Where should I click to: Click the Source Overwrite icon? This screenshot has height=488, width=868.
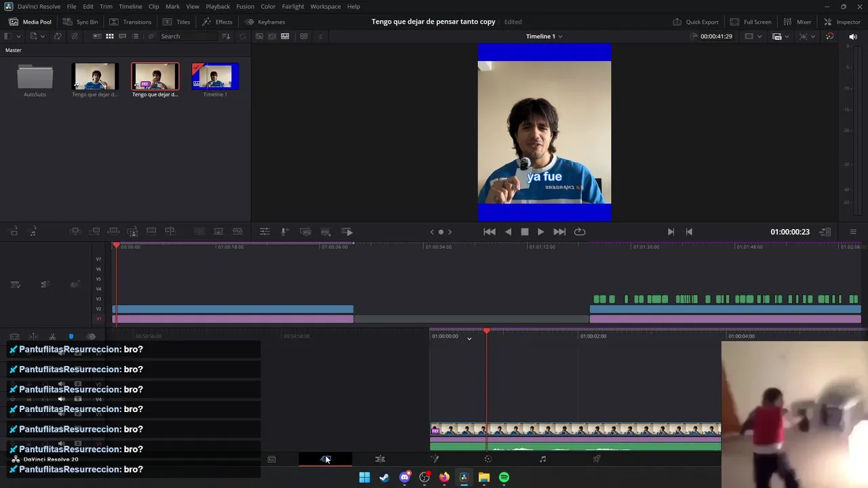(x=170, y=232)
